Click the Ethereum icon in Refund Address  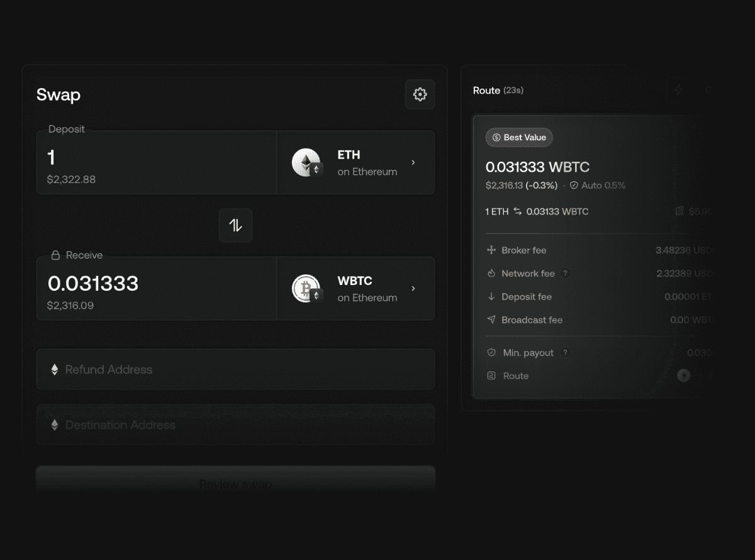(x=55, y=369)
